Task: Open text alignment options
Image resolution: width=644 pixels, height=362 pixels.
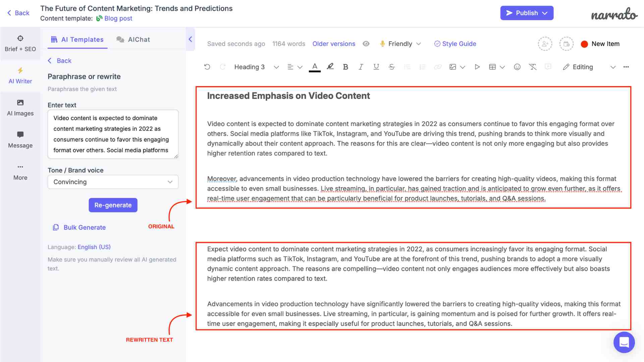Action: point(295,67)
